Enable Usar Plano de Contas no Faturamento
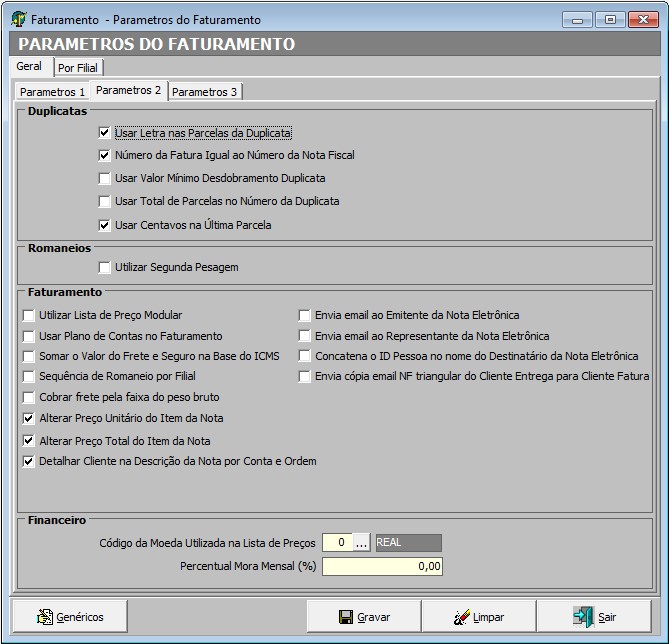 click(x=28, y=336)
